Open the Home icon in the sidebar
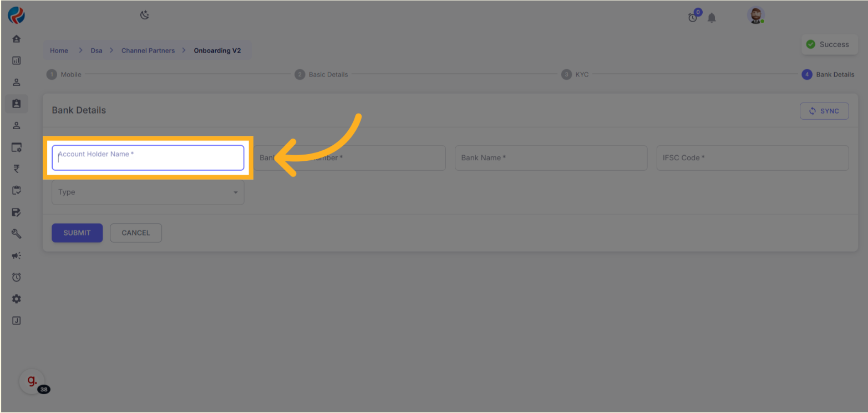Viewport: 868px width, 413px height. [16, 39]
